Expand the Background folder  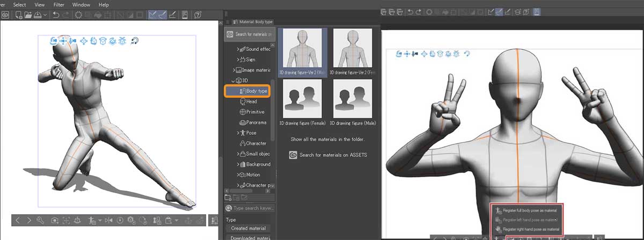tap(238, 164)
